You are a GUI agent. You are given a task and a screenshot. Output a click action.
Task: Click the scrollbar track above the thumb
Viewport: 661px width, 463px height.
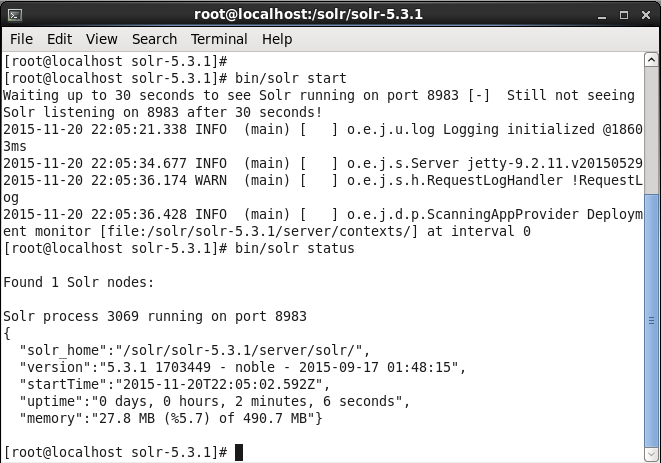651,130
